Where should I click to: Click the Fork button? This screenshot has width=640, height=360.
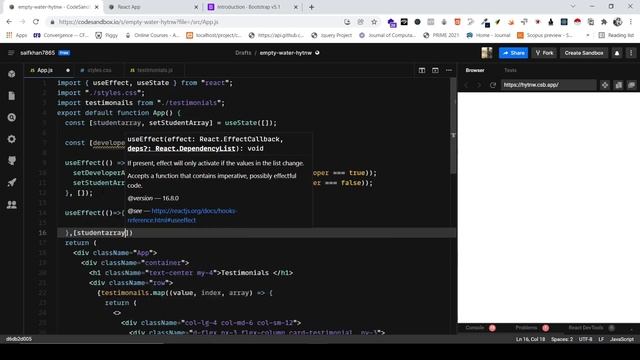point(544,53)
